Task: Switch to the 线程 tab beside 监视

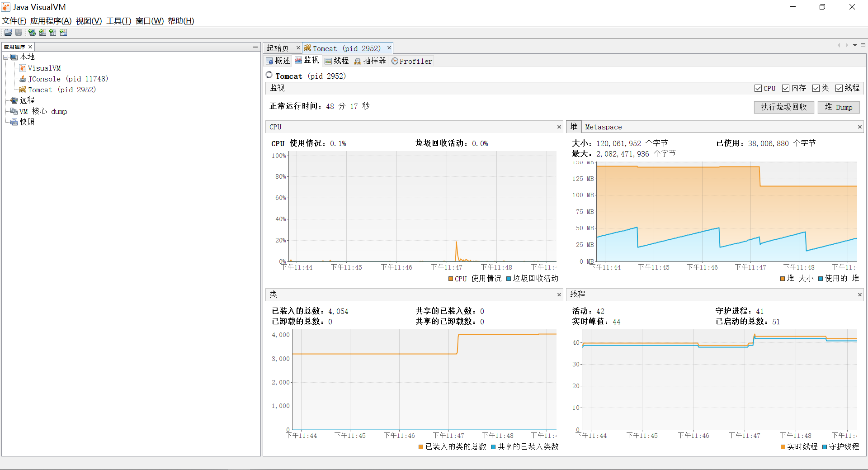Action: [x=337, y=61]
